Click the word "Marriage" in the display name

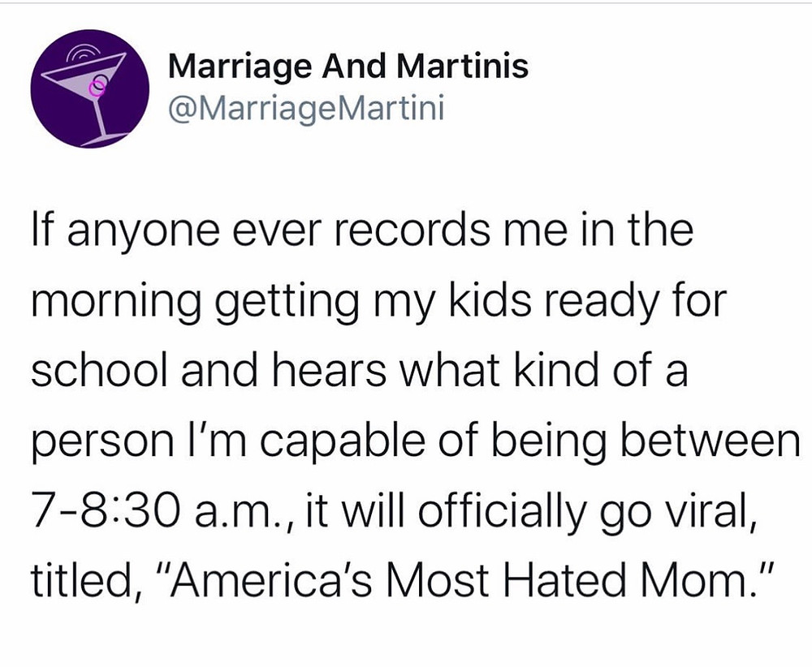pyautogui.click(x=240, y=68)
